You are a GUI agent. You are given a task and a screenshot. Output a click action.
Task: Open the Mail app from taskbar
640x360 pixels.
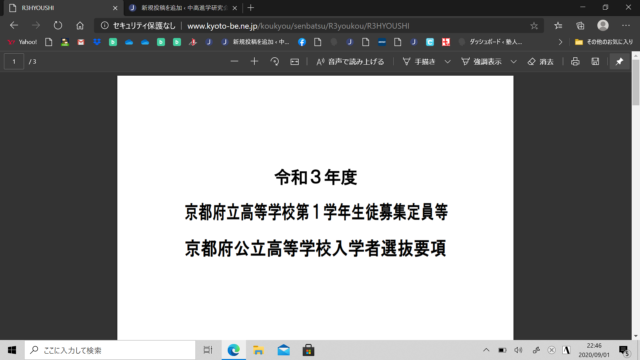coord(283,350)
